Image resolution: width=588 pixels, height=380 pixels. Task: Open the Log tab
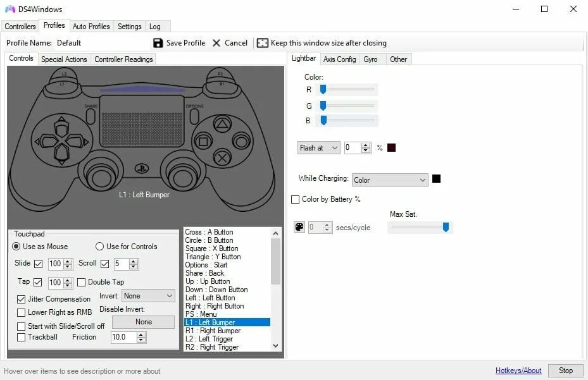(x=155, y=26)
